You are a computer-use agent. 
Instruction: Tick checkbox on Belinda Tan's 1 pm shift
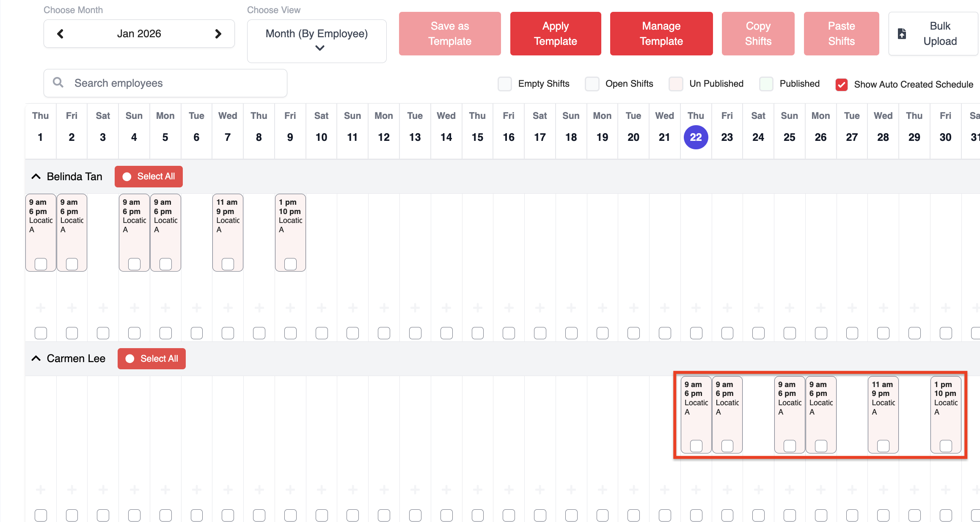pos(290,264)
